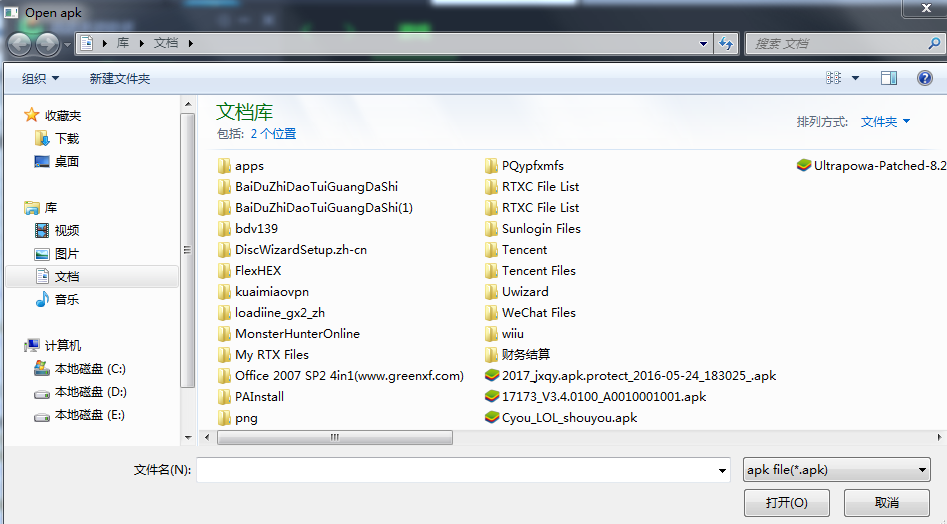Open the 2 个位置 link
Image resolution: width=947 pixels, height=524 pixels.
click(273, 134)
